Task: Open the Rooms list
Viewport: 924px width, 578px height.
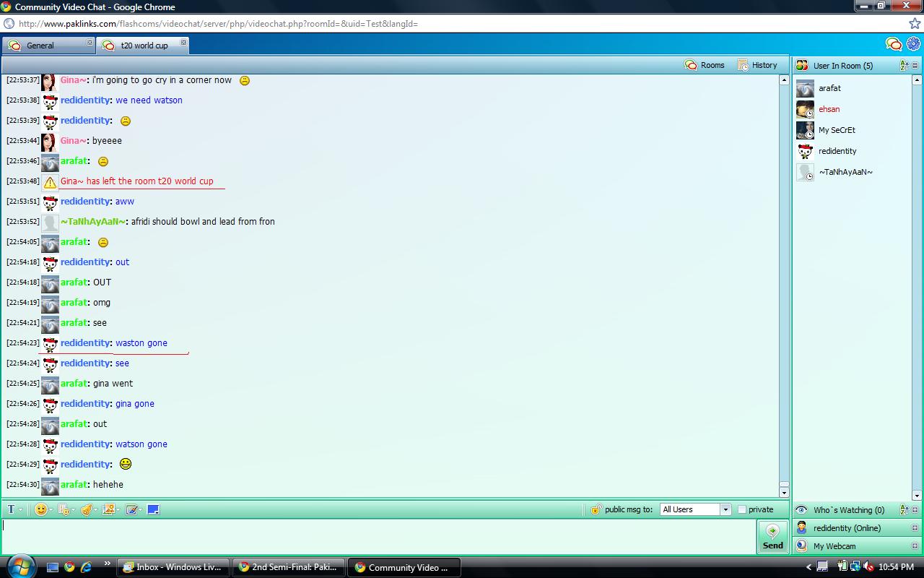Action: (x=705, y=65)
